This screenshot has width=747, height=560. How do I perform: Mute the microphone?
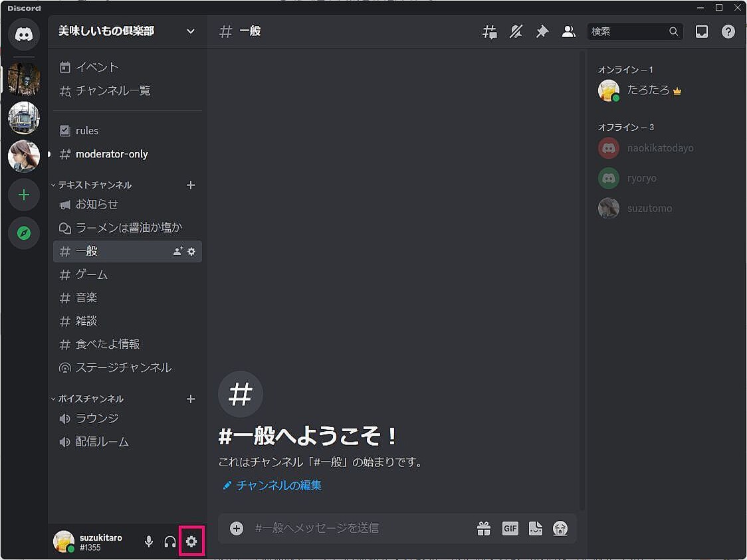(148, 541)
